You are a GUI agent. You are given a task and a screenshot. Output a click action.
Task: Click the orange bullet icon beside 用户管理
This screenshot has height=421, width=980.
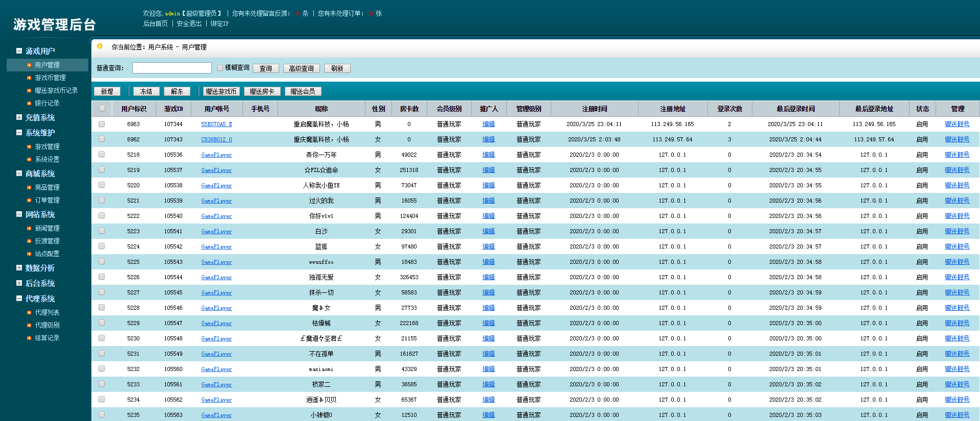point(29,65)
